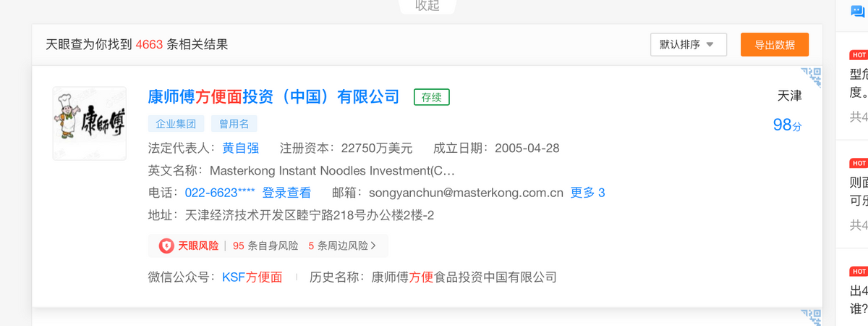Click the QR code icon at card corner

812,77
